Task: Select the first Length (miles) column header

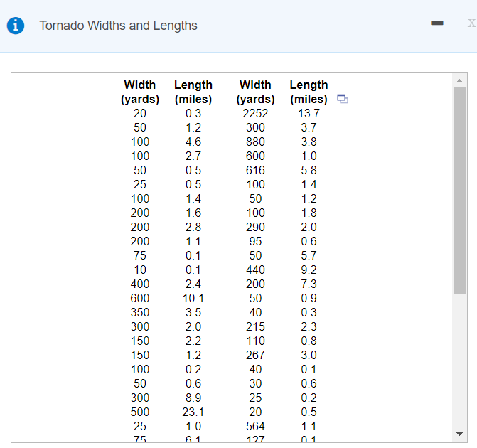Action: 193,92
